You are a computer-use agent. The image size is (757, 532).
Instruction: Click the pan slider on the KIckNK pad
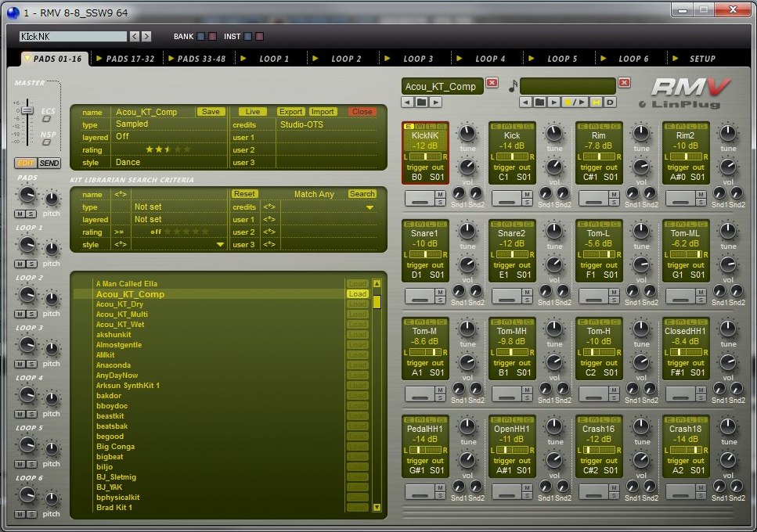pyautogui.click(x=425, y=156)
